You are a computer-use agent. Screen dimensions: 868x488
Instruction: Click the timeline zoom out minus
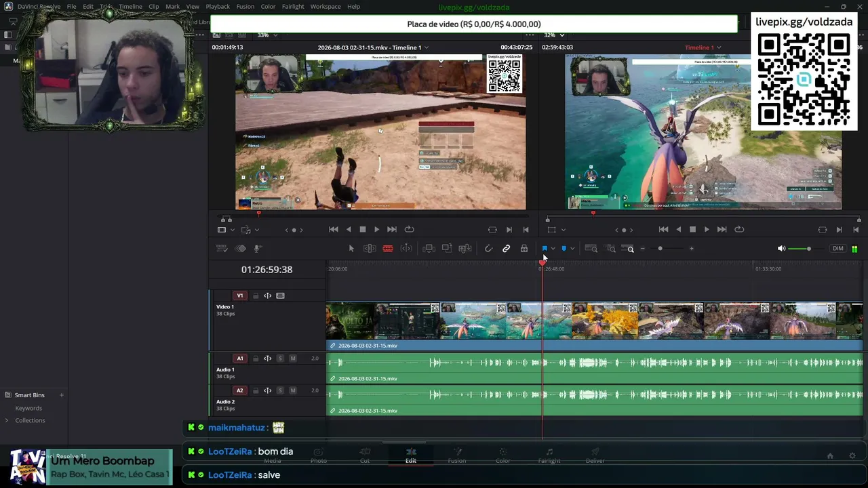click(x=643, y=249)
